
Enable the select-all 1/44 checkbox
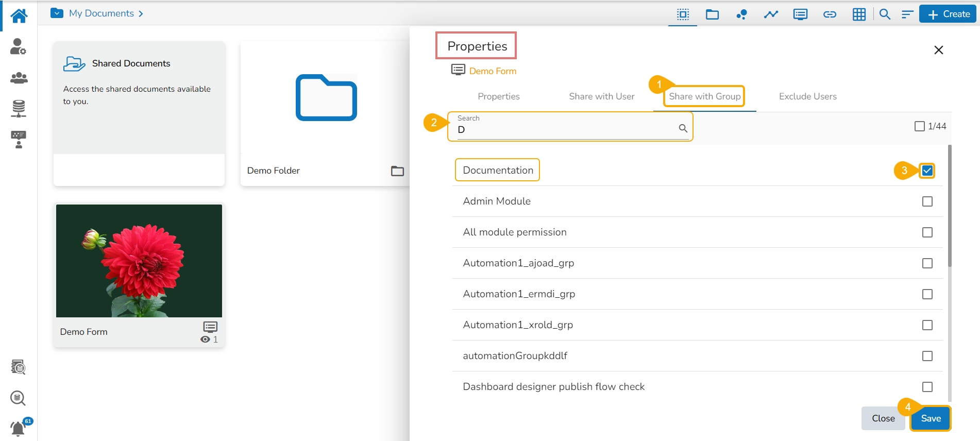pos(919,126)
